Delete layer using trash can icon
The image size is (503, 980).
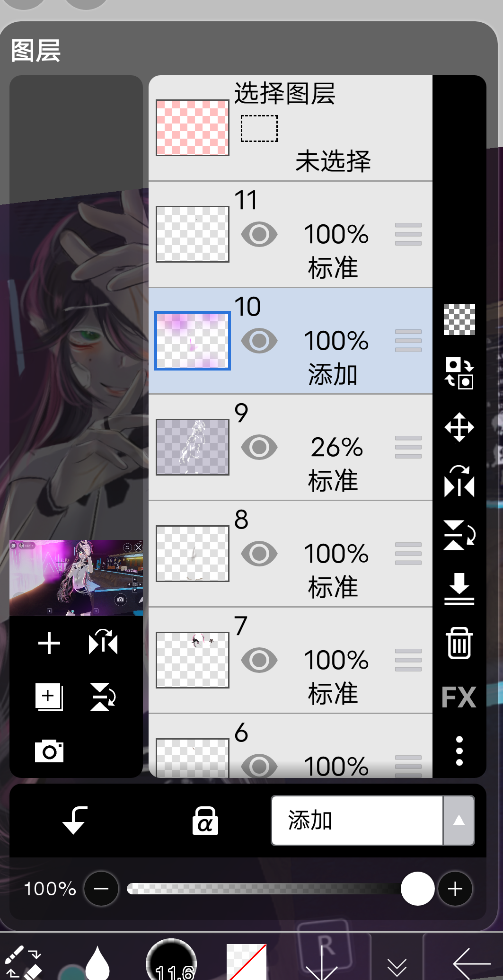(459, 643)
